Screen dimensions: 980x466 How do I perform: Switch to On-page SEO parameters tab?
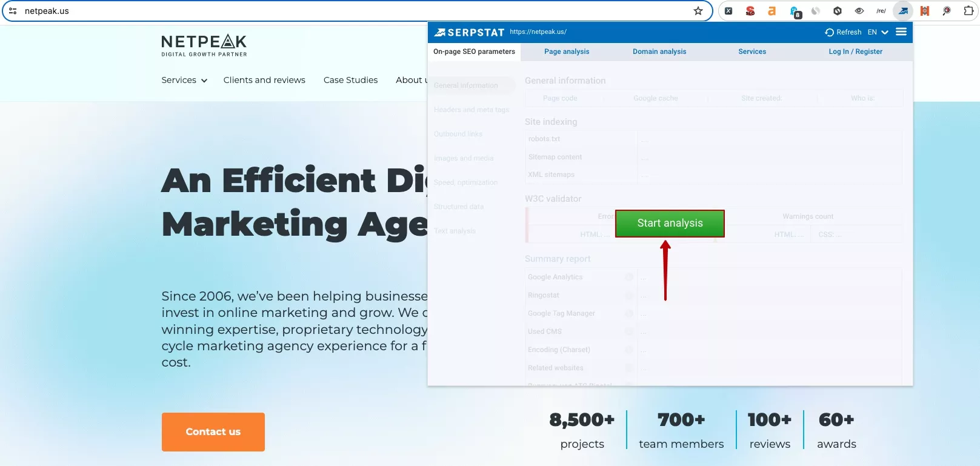pyautogui.click(x=474, y=52)
